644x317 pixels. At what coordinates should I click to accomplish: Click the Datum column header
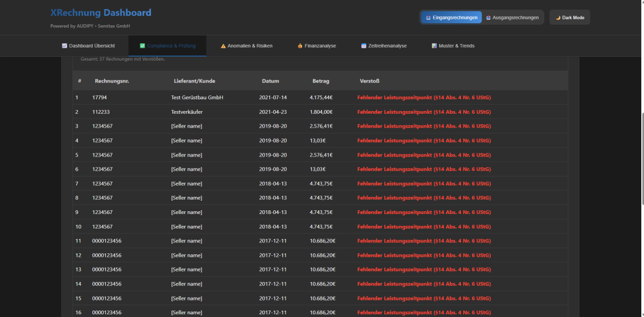(270, 81)
